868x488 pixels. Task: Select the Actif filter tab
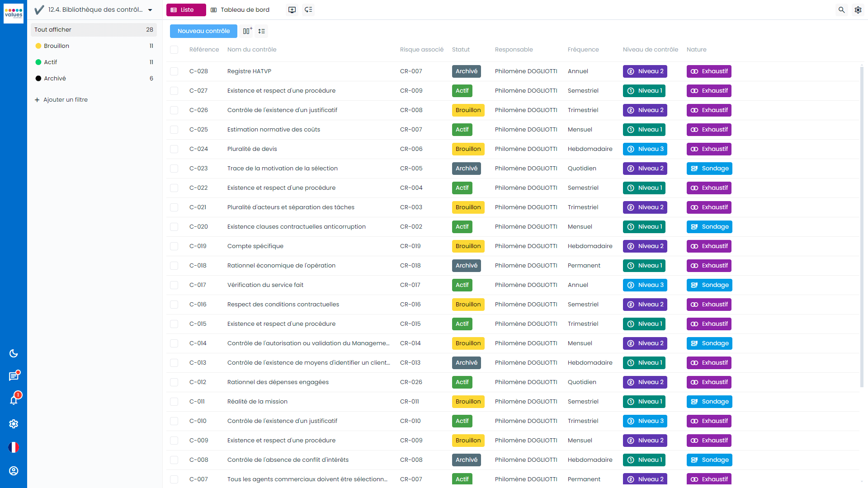click(51, 62)
